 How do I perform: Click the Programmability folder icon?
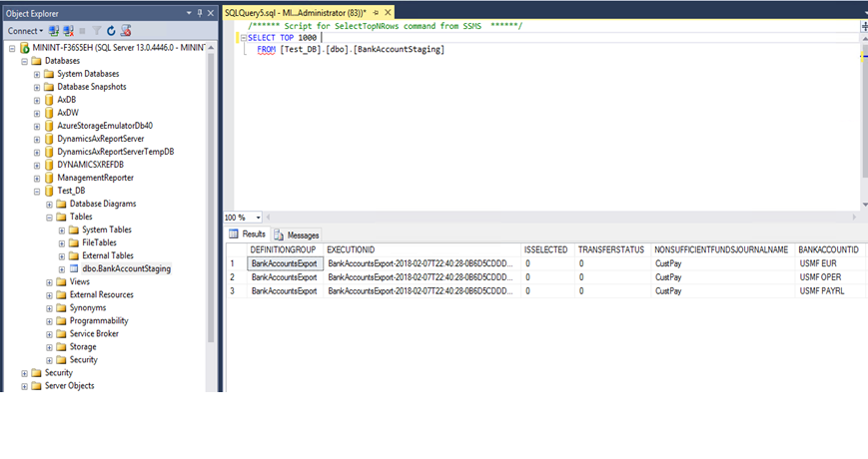pyautogui.click(x=62, y=320)
